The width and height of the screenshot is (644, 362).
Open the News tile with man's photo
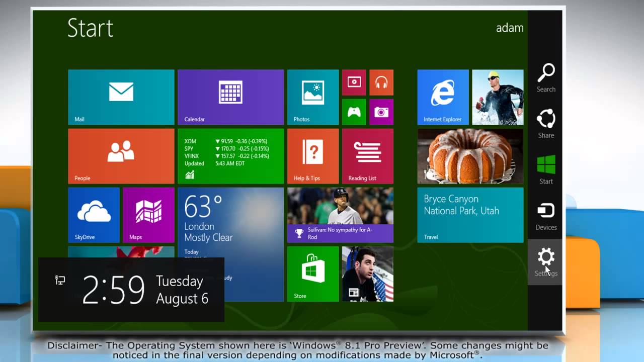pyautogui.click(x=368, y=274)
